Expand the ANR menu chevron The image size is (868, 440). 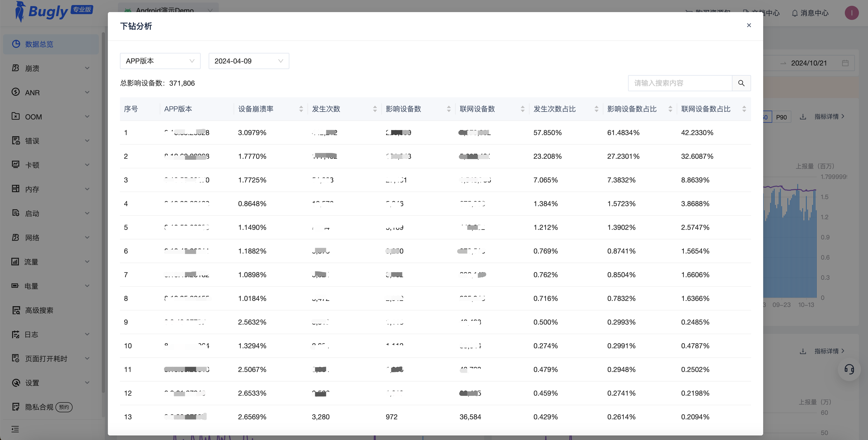87,92
